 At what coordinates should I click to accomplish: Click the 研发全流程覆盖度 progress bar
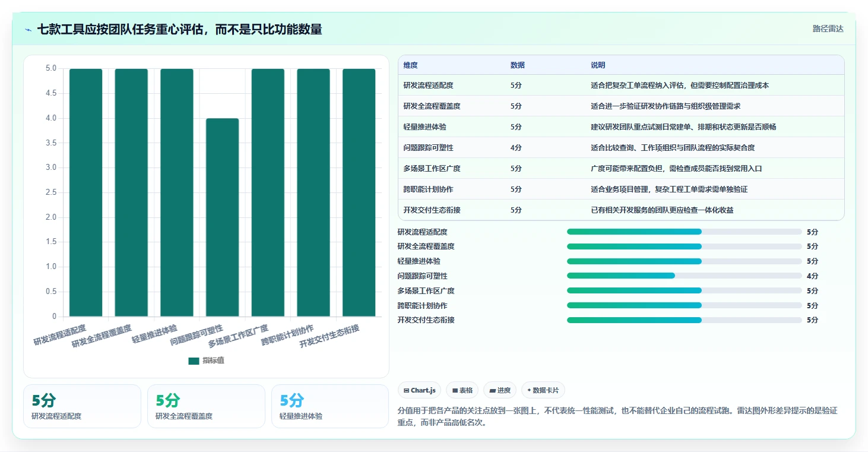[685, 246]
